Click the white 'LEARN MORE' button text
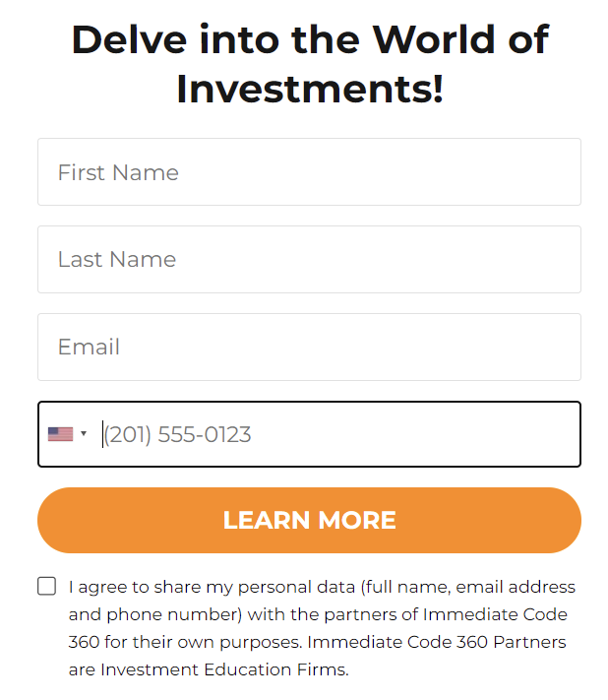Viewport: 608px width, 700px height. [309, 520]
